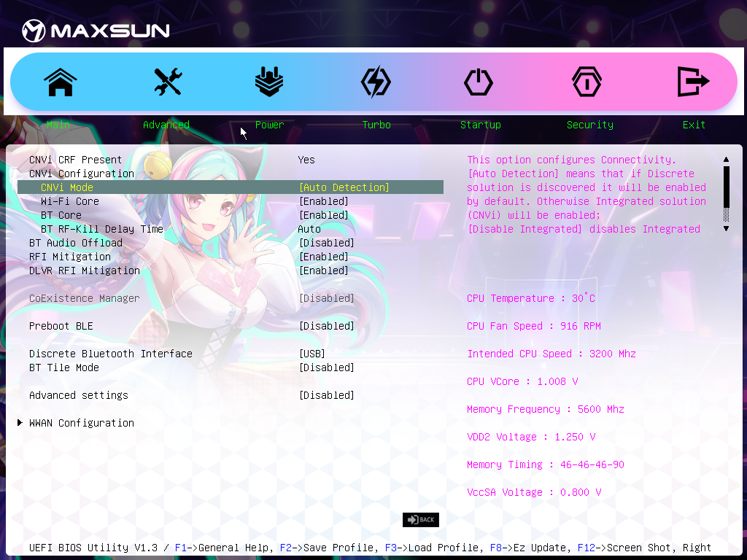Image resolution: width=747 pixels, height=560 pixels.
Task: Click the VDD2 Voltage reading
Action: (531, 437)
